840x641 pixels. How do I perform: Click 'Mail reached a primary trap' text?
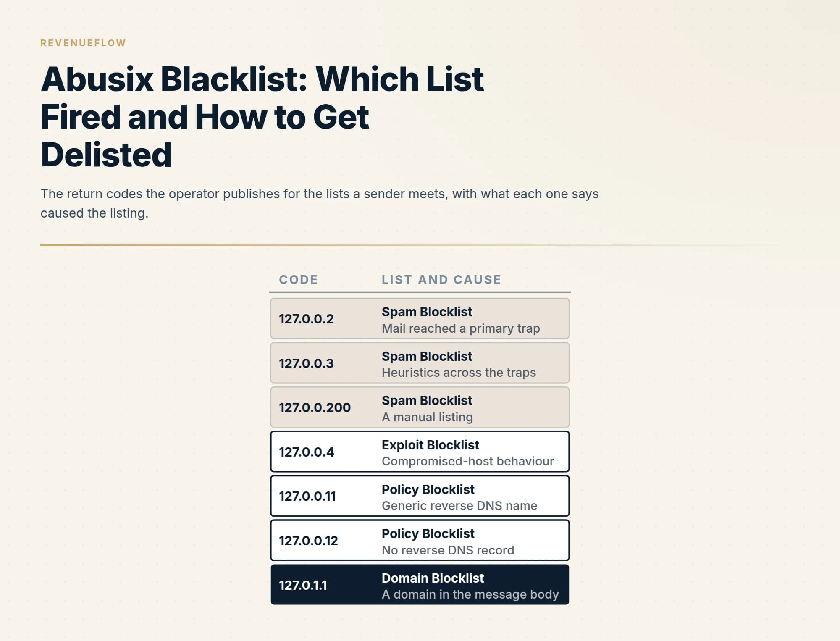coord(461,328)
